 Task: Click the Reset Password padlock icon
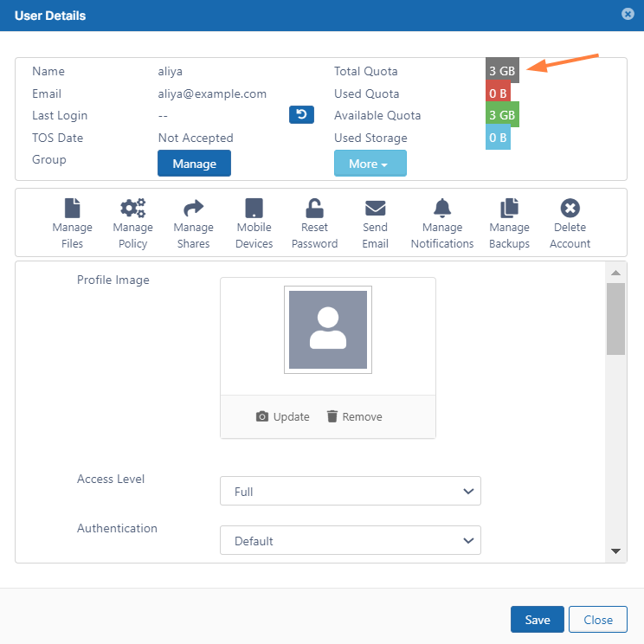(x=314, y=208)
